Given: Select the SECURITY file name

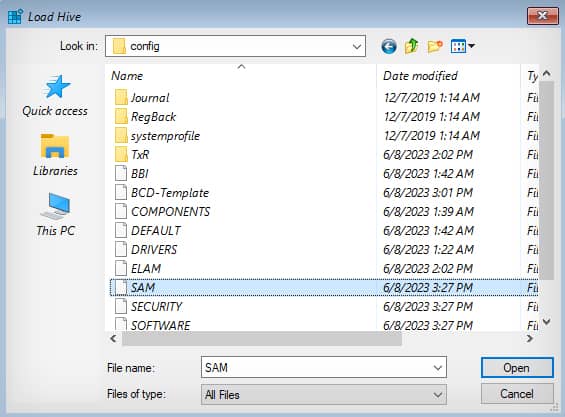Looking at the screenshot, I should coord(156,307).
